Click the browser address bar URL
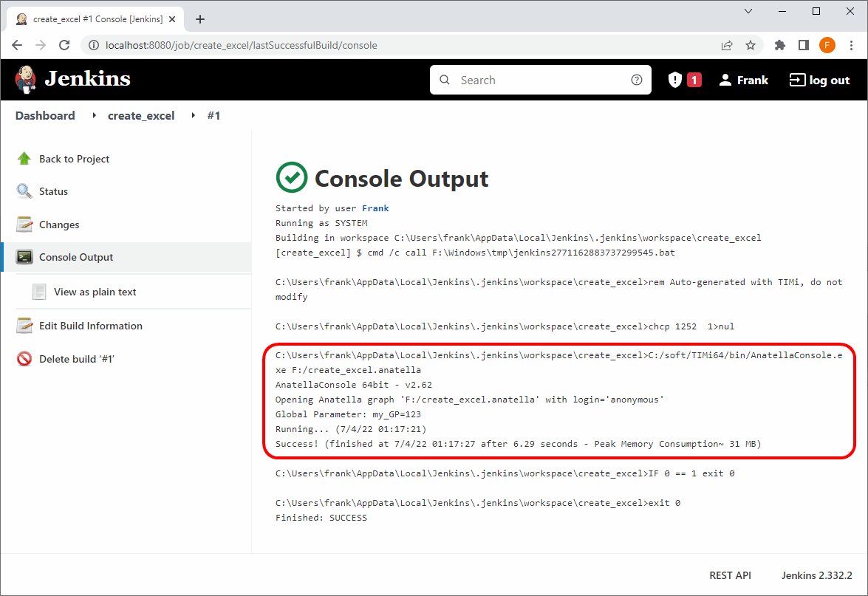 (242, 45)
